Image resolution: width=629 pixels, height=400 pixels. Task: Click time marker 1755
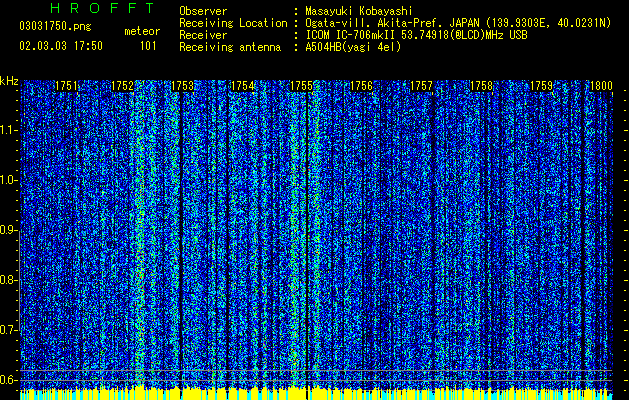tap(302, 86)
